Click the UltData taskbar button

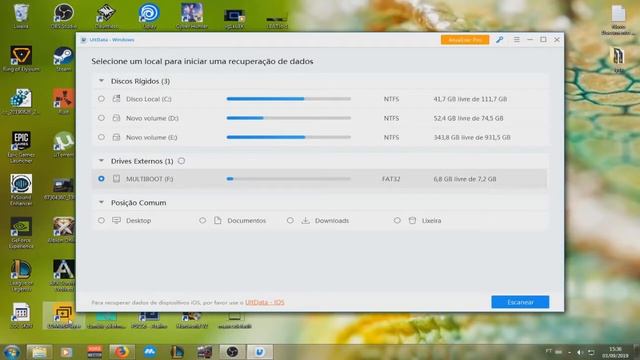[x=260, y=352]
